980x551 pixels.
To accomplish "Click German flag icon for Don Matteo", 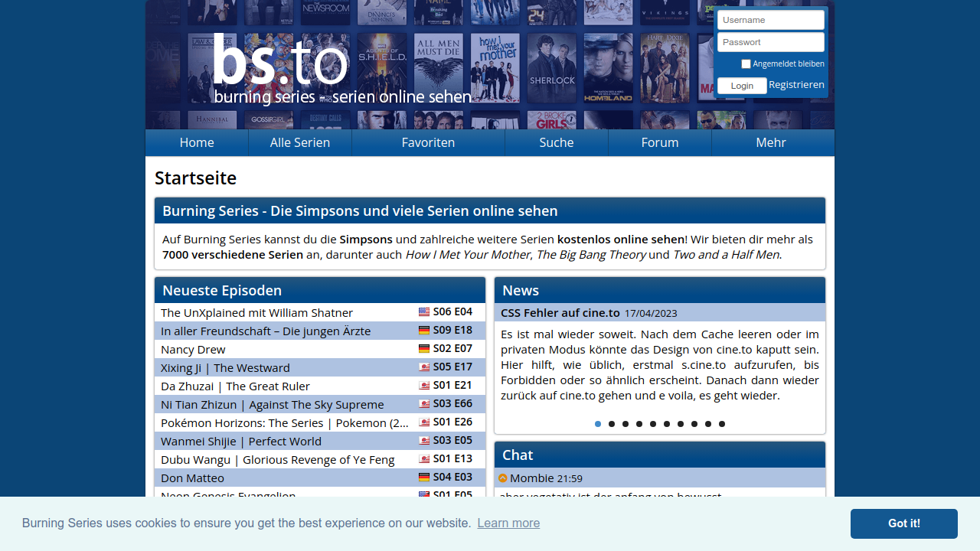I will [x=424, y=478].
